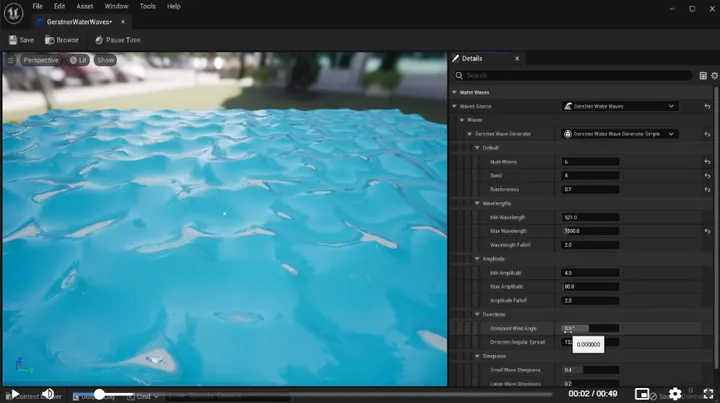Reset Seed to default
The height and width of the screenshot is (403, 720).
(x=707, y=175)
